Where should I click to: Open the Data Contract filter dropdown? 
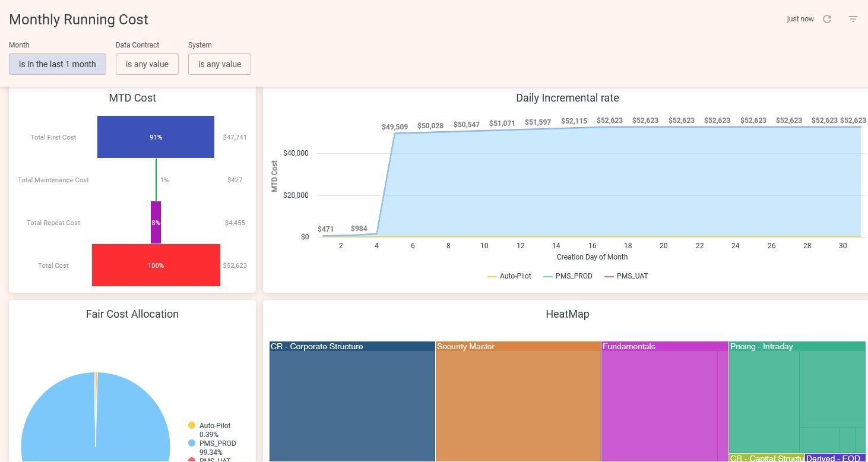[147, 64]
